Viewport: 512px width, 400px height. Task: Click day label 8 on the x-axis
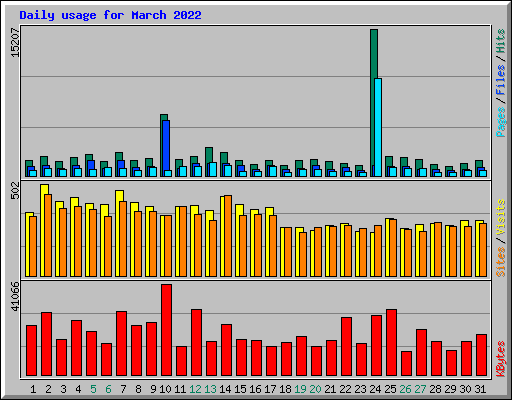tap(138, 389)
